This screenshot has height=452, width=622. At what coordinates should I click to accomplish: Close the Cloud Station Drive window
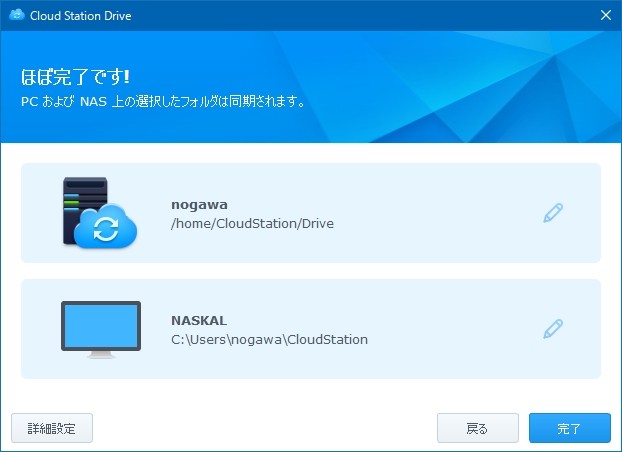point(606,15)
